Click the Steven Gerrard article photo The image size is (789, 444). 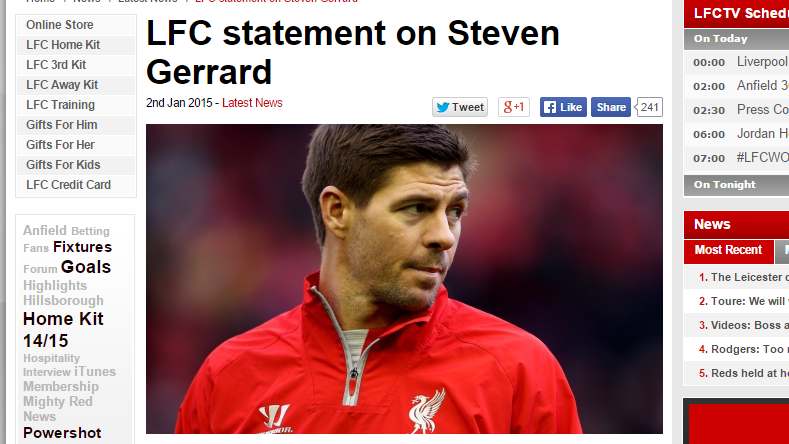coord(404,279)
